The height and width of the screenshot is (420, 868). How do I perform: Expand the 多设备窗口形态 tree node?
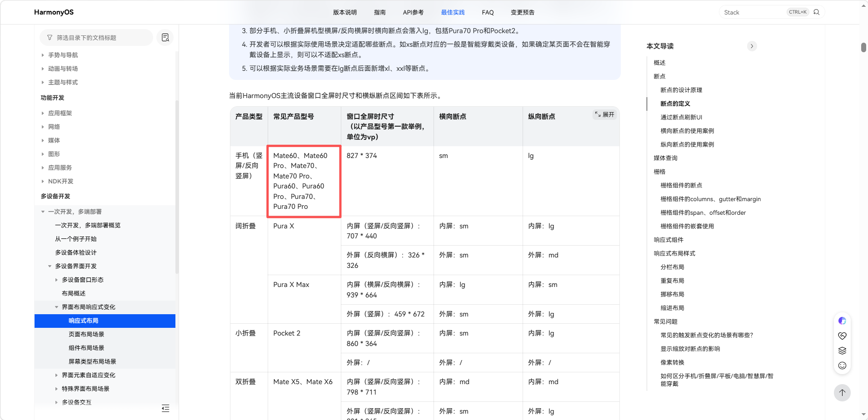56,280
